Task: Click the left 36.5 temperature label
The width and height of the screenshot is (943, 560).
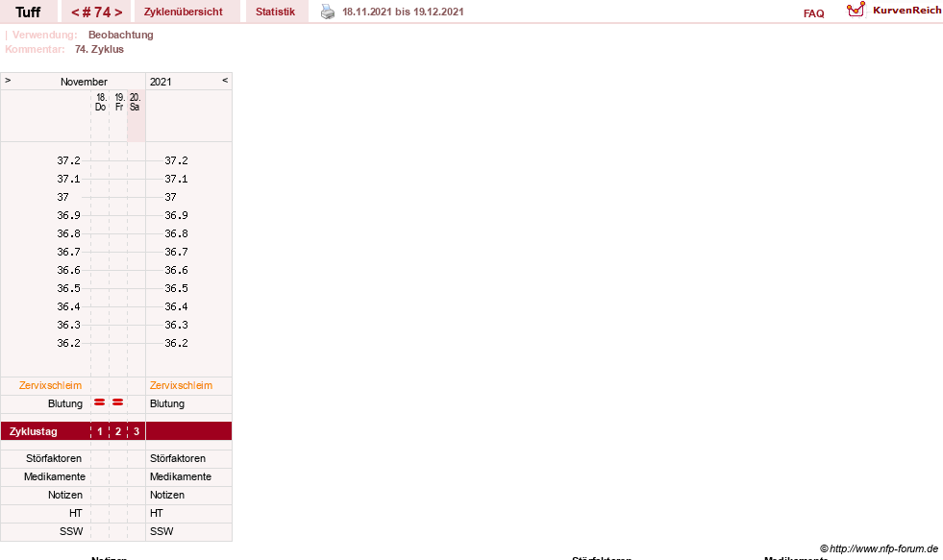Action: (x=68, y=288)
